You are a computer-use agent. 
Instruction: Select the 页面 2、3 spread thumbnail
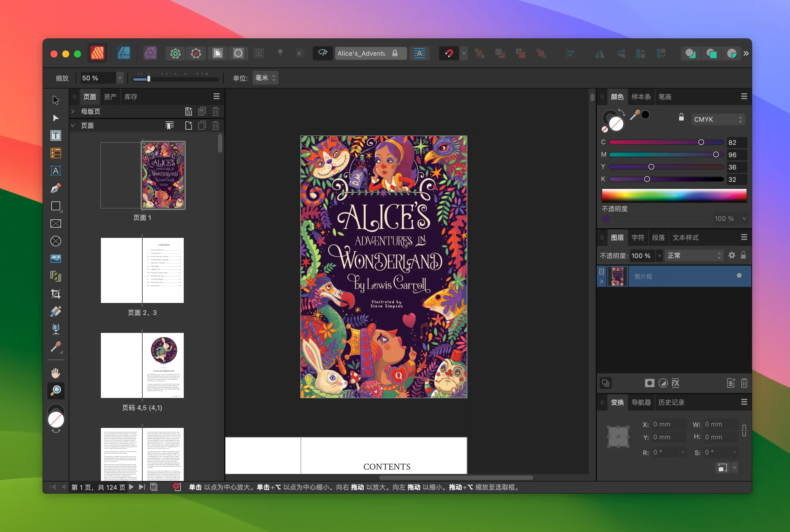[142, 270]
